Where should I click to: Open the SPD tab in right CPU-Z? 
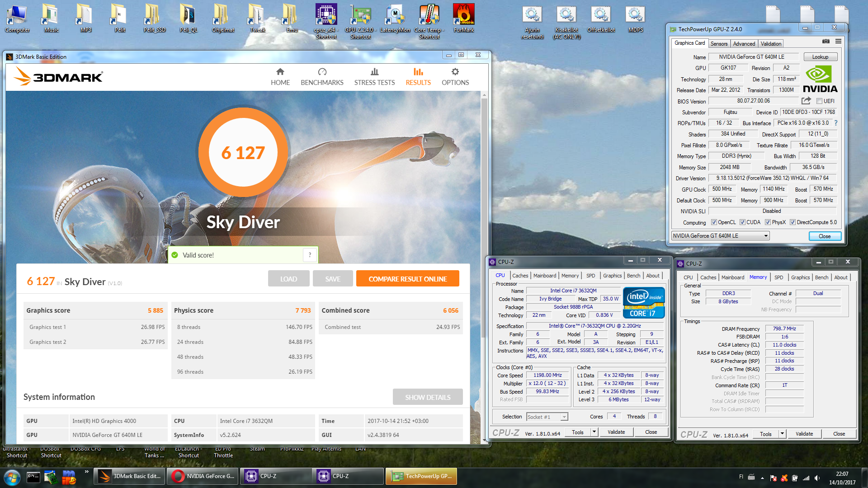pyautogui.click(x=778, y=277)
